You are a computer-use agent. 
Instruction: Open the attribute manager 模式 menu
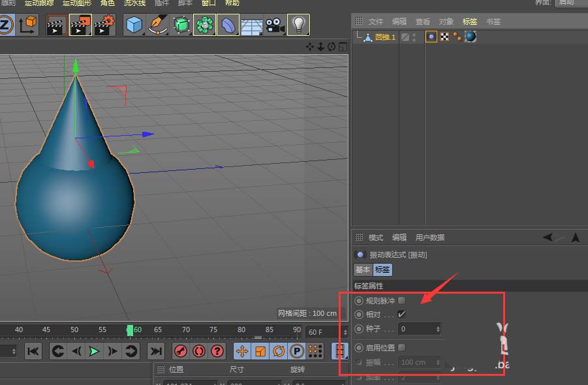point(376,238)
